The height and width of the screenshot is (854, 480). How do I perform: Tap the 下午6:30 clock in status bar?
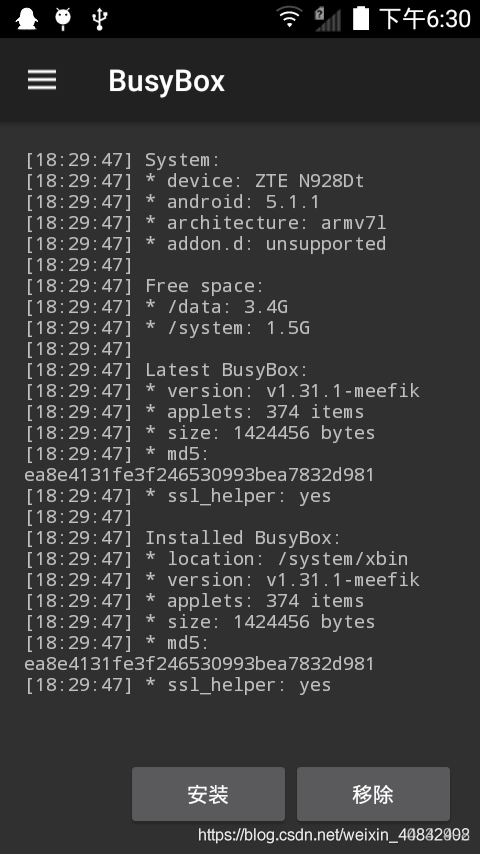click(x=424, y=19)
